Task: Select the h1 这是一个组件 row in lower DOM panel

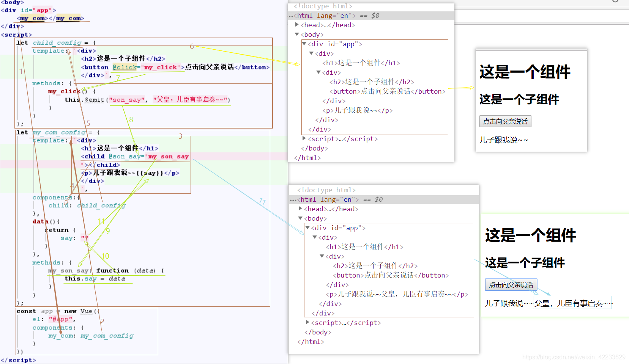Action: tap(364, 247)
